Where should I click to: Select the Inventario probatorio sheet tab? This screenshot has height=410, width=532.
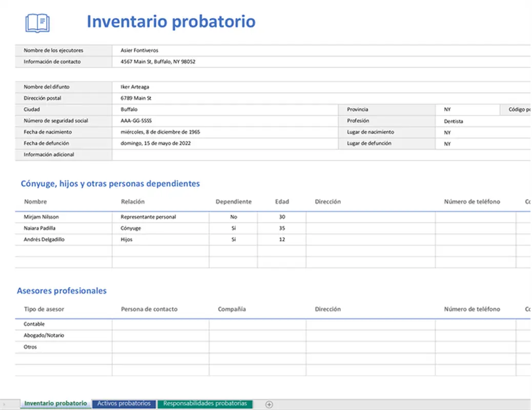pyautogui.click(x=55, y=404)
